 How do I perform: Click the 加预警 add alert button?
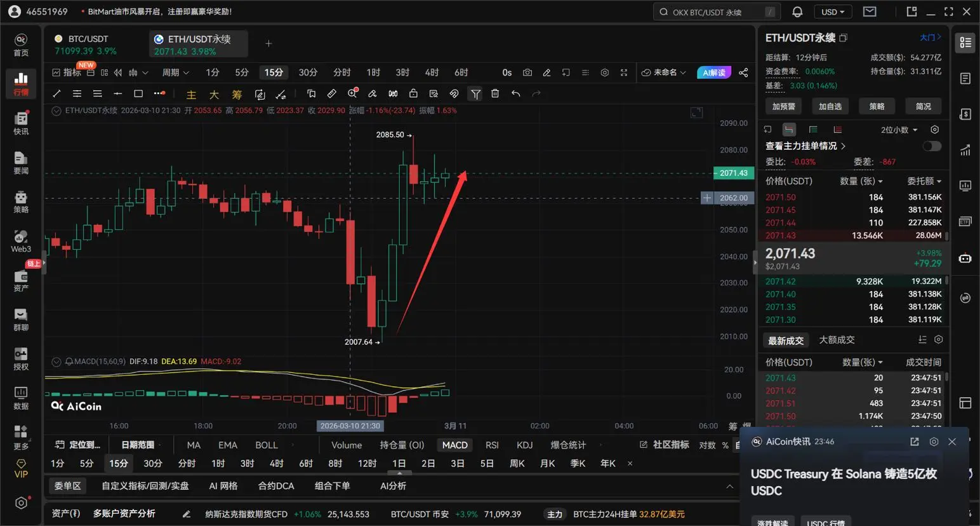tap(784, 106)
